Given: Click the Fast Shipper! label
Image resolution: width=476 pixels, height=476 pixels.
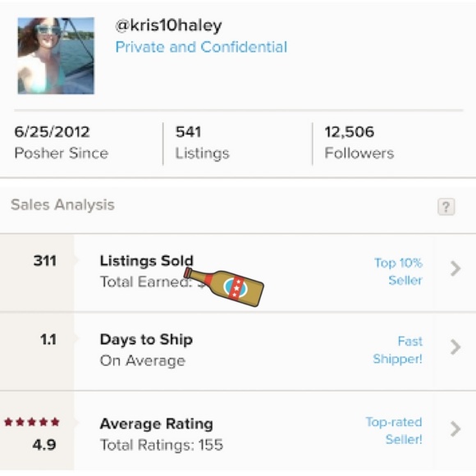Looking at the screenshot, I should point(398,350).
